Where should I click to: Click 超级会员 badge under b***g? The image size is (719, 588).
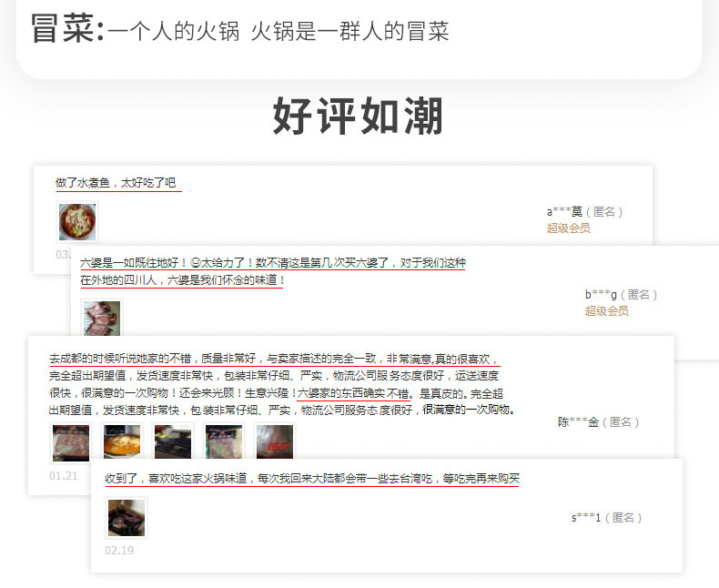606,311
